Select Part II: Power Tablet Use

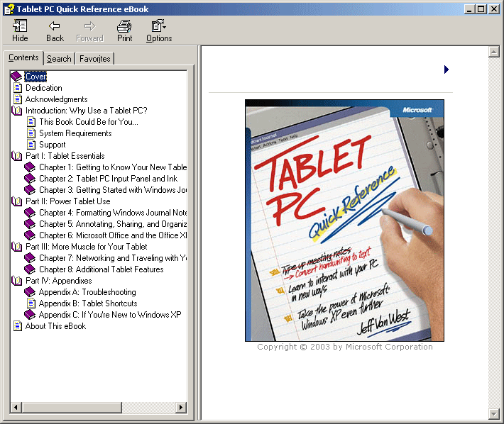[68, 201]
